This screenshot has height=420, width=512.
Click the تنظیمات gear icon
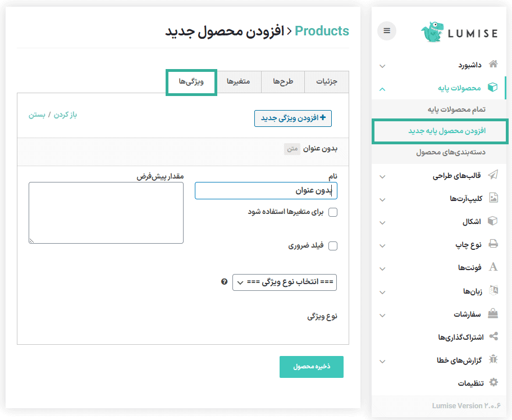pos(493,382)
